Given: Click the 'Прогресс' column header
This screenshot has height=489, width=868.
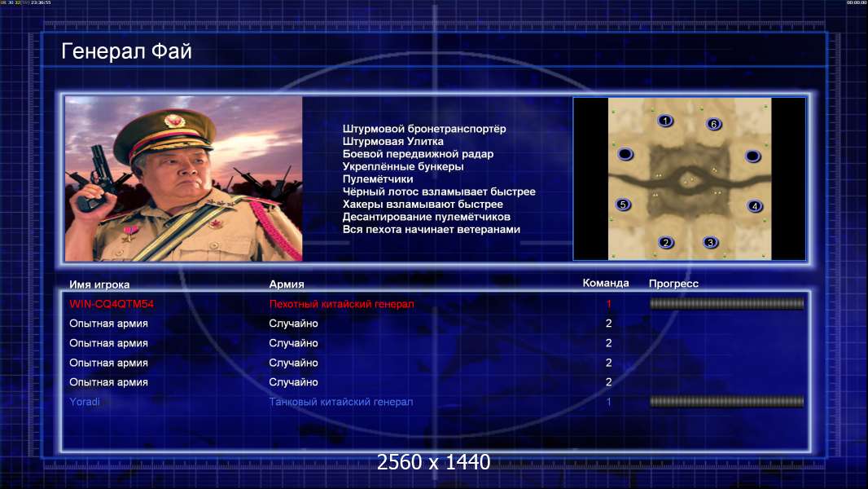Looking at the screenshot, I should pos(673,284).
